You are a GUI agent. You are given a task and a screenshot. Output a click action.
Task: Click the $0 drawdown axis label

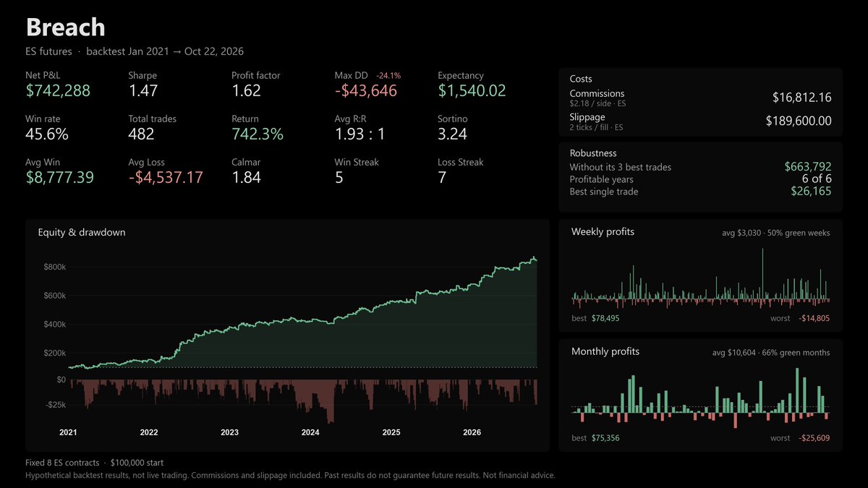pos(61,380)
